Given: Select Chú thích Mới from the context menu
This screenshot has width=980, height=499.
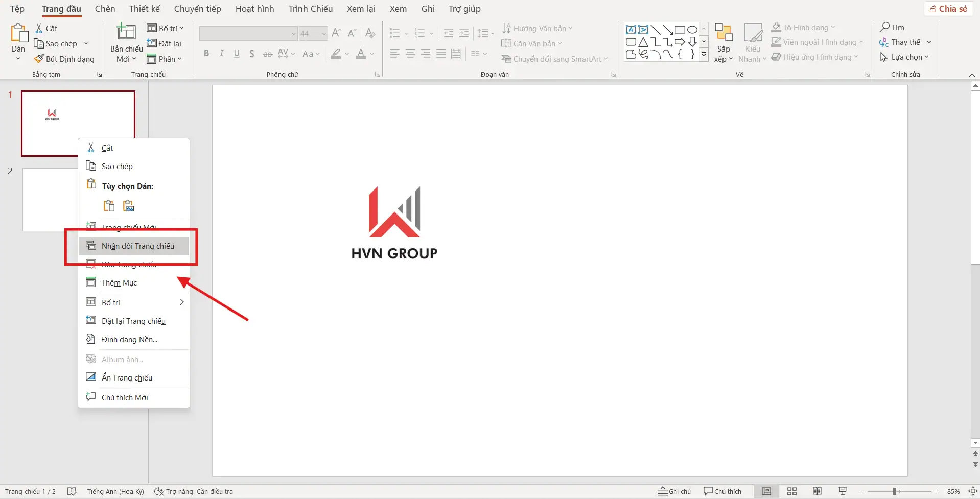Looking at the screenshot, I should pos(124,397).
